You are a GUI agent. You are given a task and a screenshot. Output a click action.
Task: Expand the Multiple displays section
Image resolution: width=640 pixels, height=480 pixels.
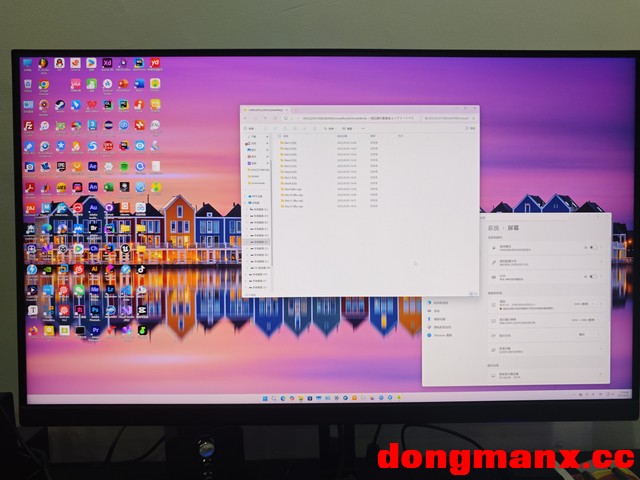pos(598,351)
